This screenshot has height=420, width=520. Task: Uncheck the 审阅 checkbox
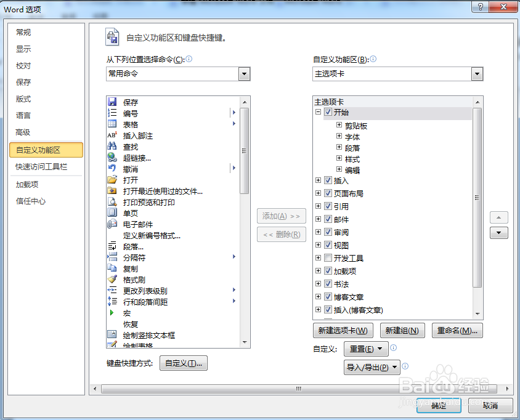pos(328,232)
